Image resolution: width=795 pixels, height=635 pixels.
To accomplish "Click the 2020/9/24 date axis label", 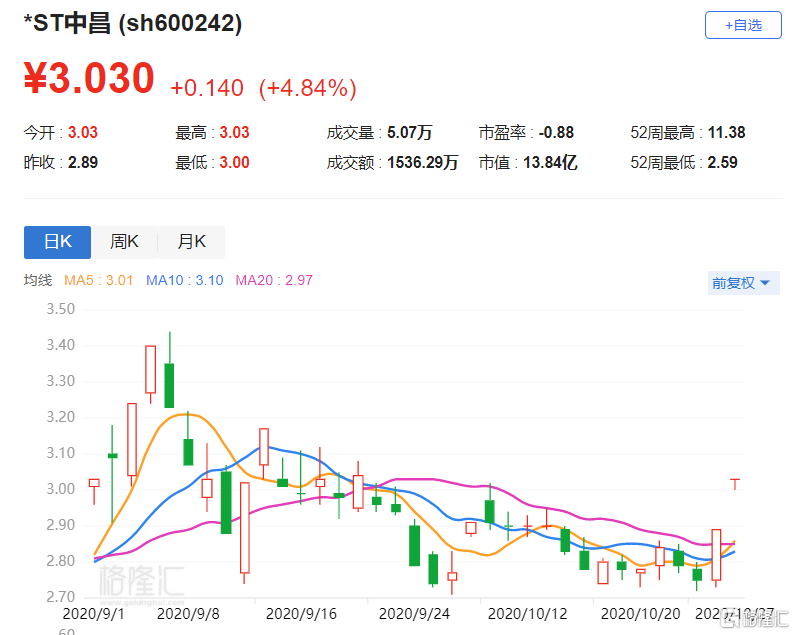I will [x=414, y=614].
